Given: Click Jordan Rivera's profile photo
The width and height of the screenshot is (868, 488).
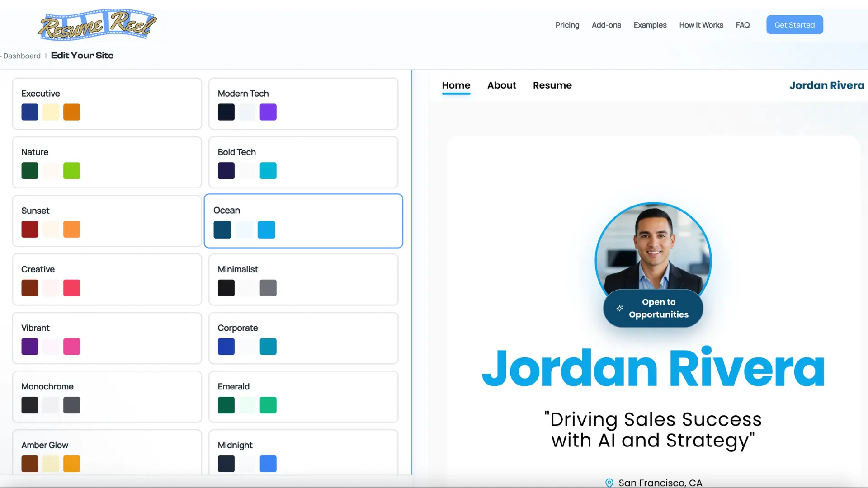Looking at the screenshot, I should (x=653, y=249).
